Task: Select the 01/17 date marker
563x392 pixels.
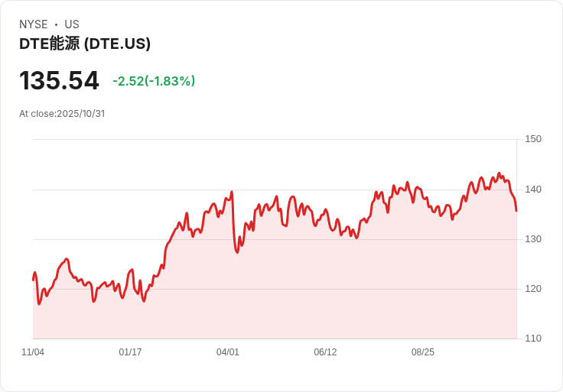Action: coord(130,352)
